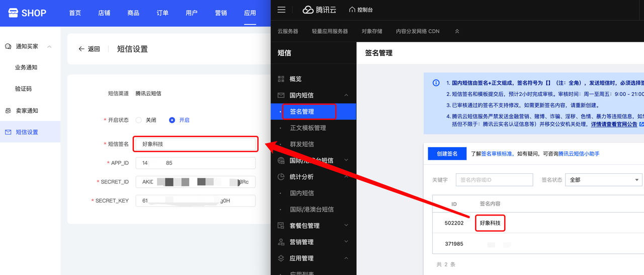Screen dimensions: 644x275
Task: Click signature ID 371985
Action: click(x=454, y=244)
